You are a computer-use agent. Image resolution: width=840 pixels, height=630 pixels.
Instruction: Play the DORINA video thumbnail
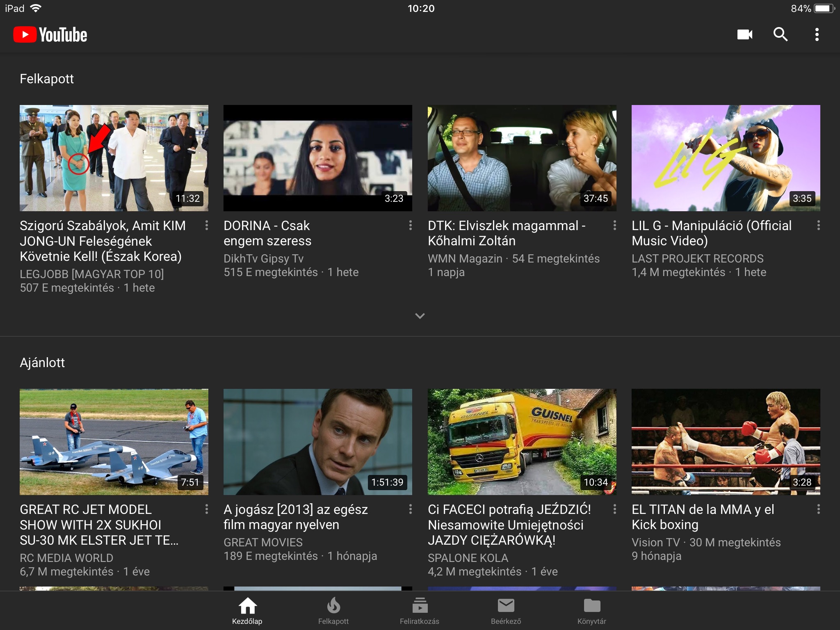pyautogui.click(x=318, y=158)
